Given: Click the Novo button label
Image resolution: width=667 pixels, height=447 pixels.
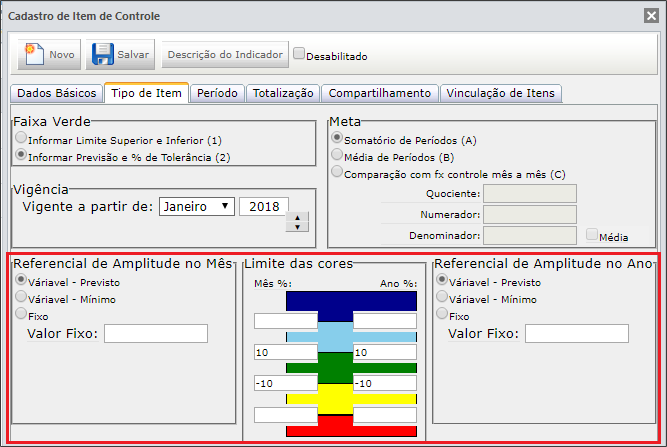Looking at the screenshot, I should [x=62, y=54].
